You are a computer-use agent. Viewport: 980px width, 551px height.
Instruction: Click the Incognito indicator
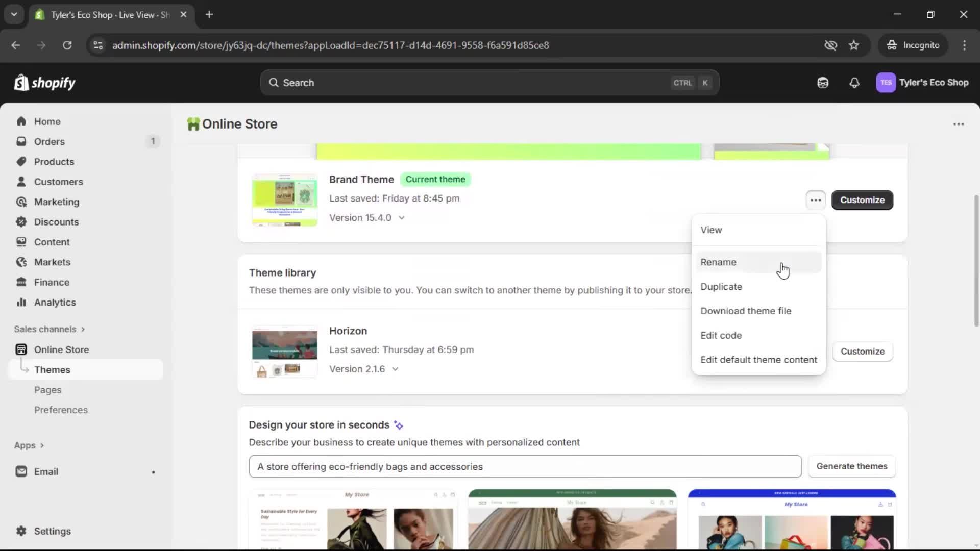click(913, 45)
